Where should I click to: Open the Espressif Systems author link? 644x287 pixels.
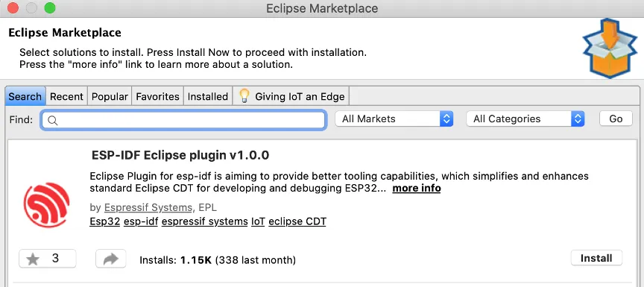coord(148,207)
